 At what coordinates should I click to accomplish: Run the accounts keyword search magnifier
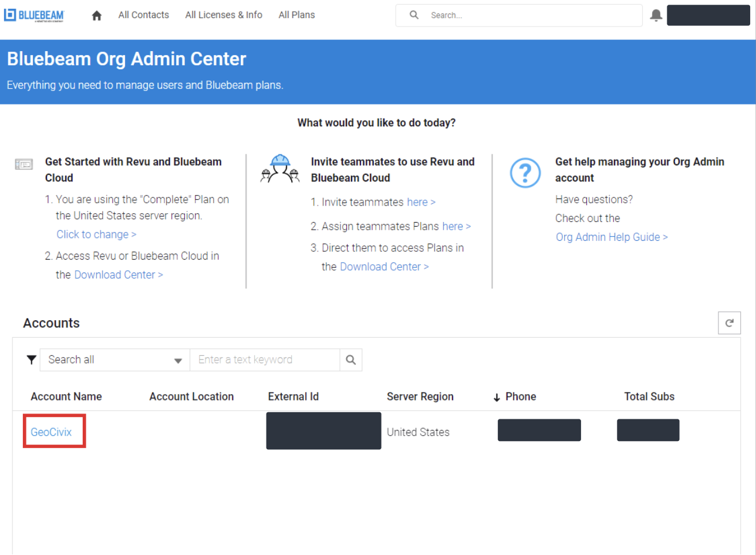tap(351, 360)
